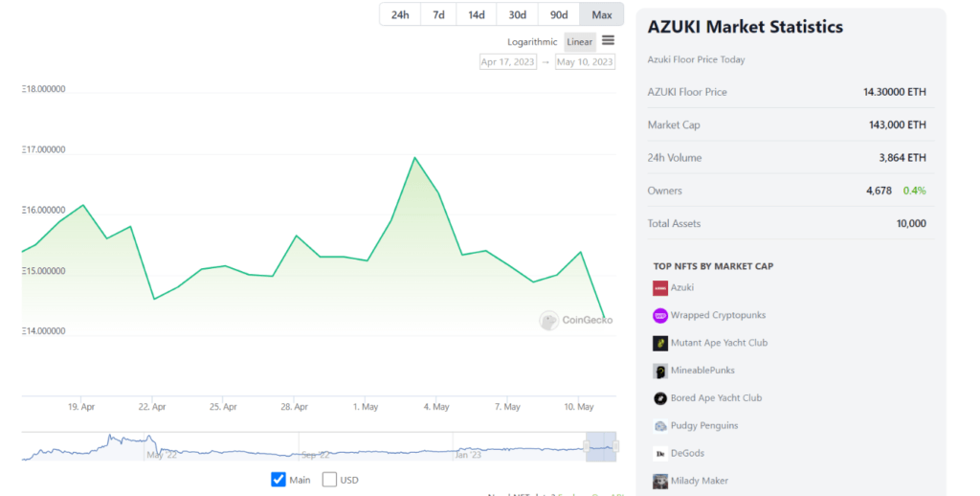
Task: Click the Milady Maker avatar icon
Action: pos(660,481)
